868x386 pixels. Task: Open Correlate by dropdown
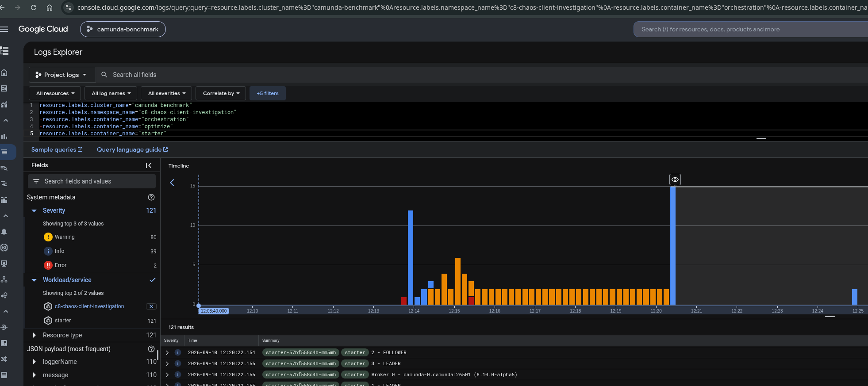pyautogui.click(x=221, y=93)
